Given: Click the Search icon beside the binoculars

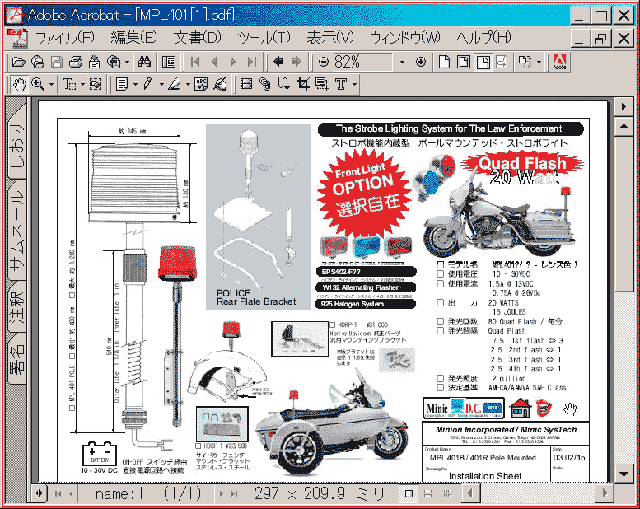Looking at the screenshot, I should click(114, 62).
